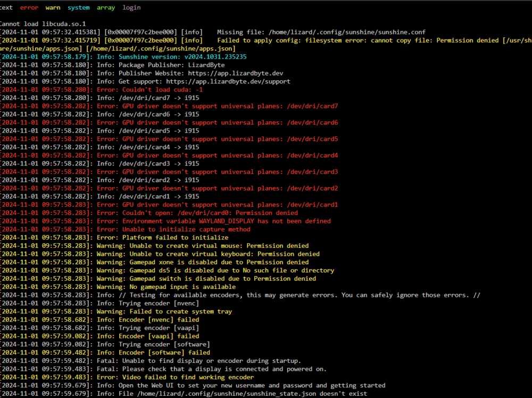Image resolution: width=532 pixels, height=398 pixels.
Task: Click the WAYLAND_DISPLAY not defined error line
Action: (x=165, y=221)
